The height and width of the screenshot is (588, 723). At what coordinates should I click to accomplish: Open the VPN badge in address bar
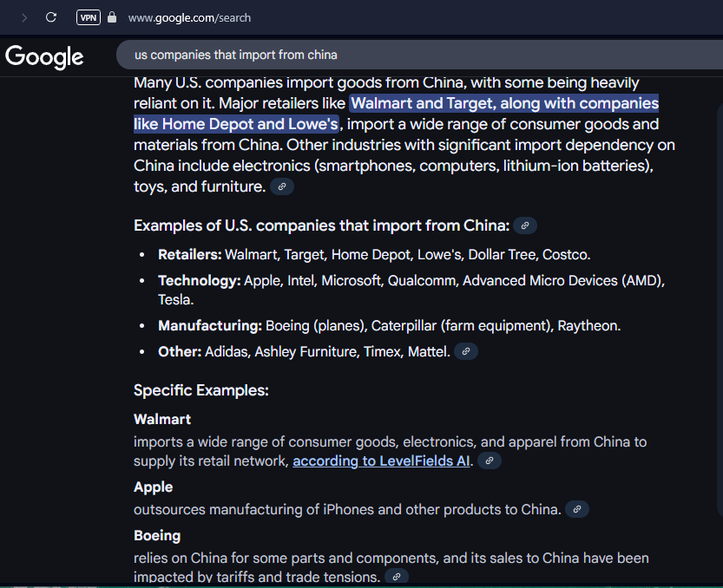(89, 17)
